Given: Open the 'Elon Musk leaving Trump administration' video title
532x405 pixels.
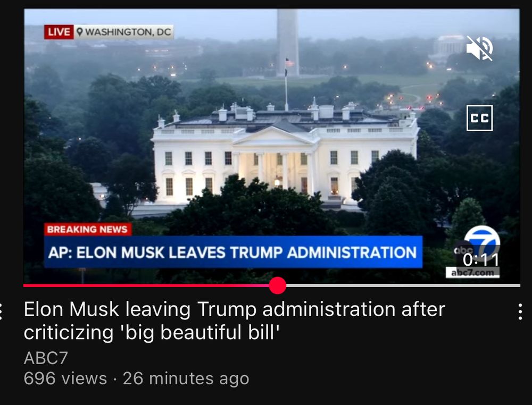Looking at the screenshot, I should coord(234,320).
